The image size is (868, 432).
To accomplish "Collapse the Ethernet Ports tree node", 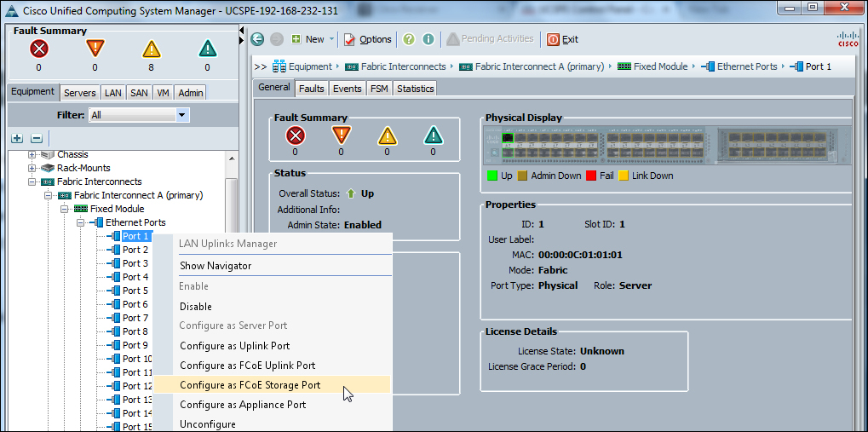I will coord(80,222).
